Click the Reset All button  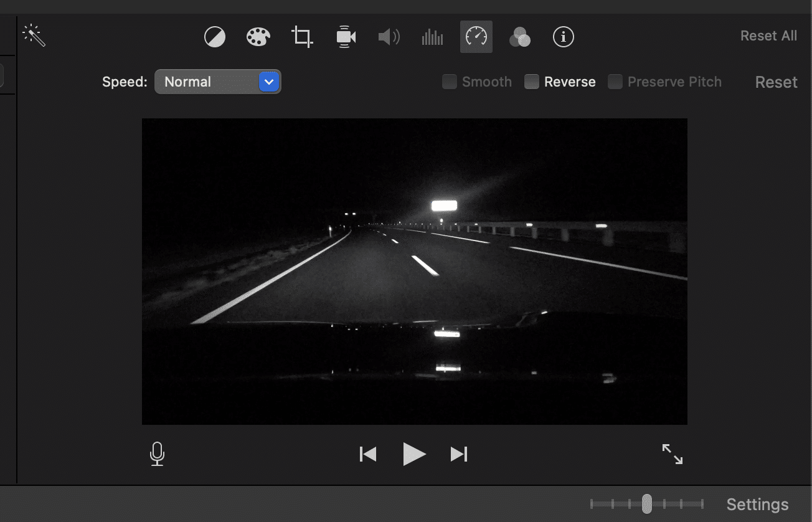768,36
